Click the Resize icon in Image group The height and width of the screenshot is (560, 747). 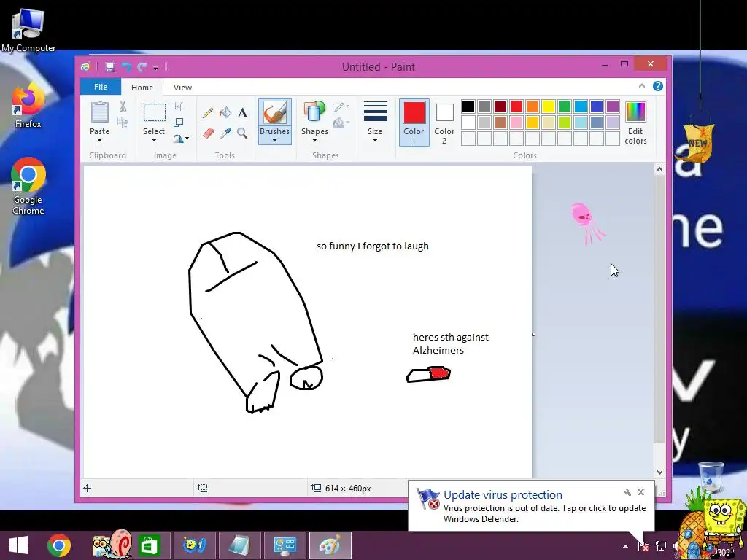point(178,122)
